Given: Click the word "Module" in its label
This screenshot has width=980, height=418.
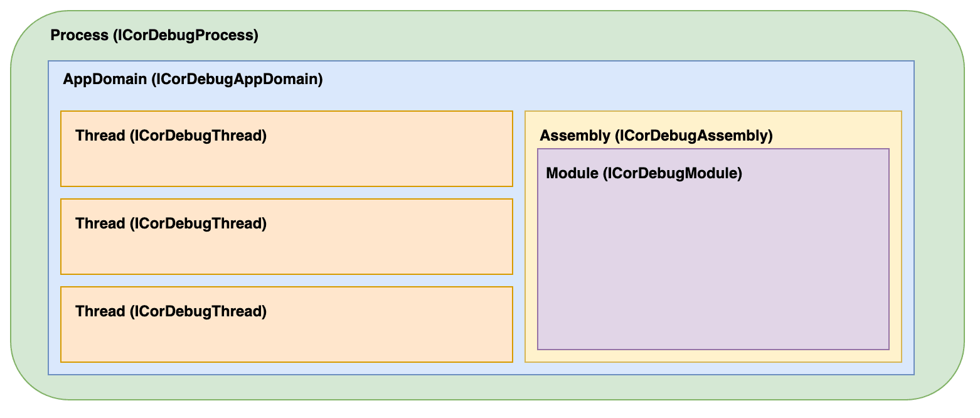Looking at the screenshot, I should point(572,173).
